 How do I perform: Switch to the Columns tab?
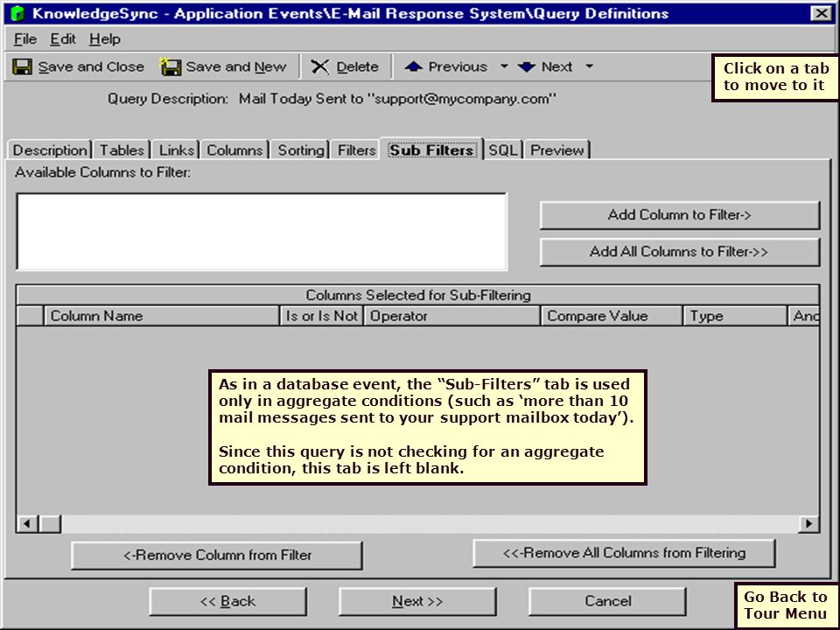[x=234, y=150]
